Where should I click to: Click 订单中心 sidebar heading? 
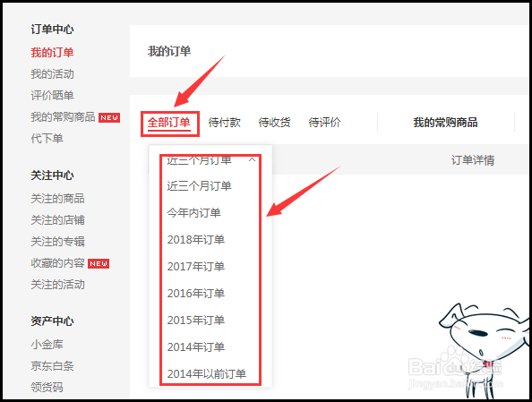tap(52, 30)
